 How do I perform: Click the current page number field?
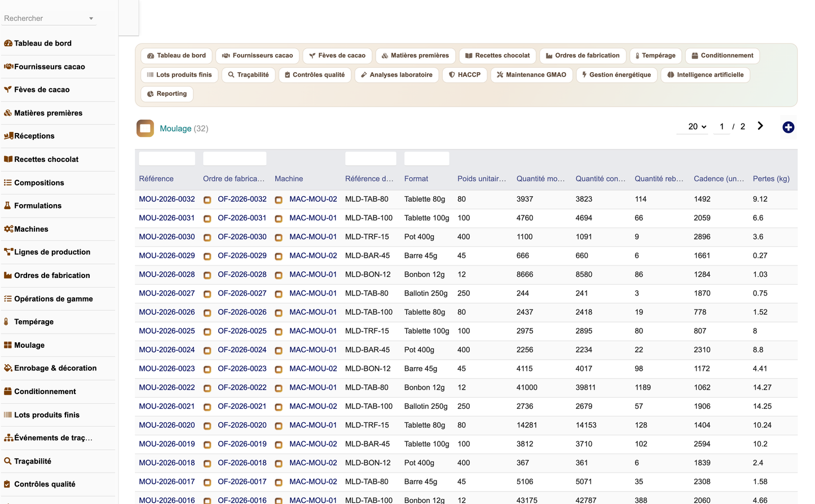[x=721, y=127]
